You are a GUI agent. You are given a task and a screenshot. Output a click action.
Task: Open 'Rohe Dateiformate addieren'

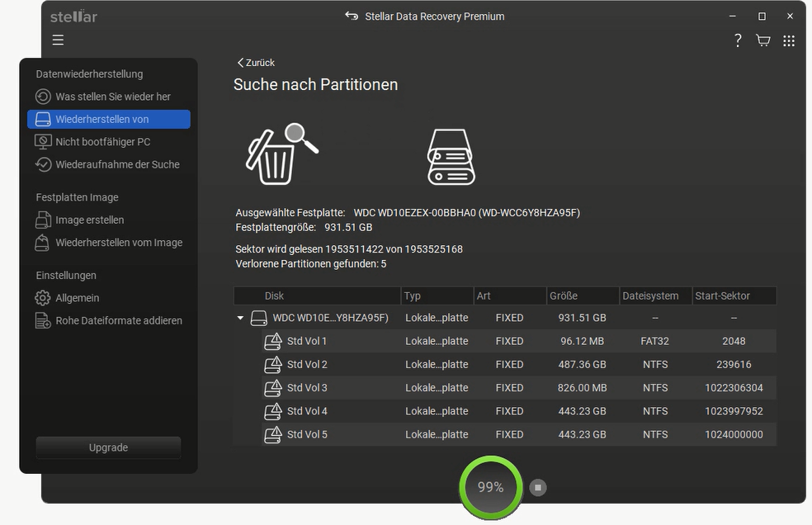[x=109, y=320]
